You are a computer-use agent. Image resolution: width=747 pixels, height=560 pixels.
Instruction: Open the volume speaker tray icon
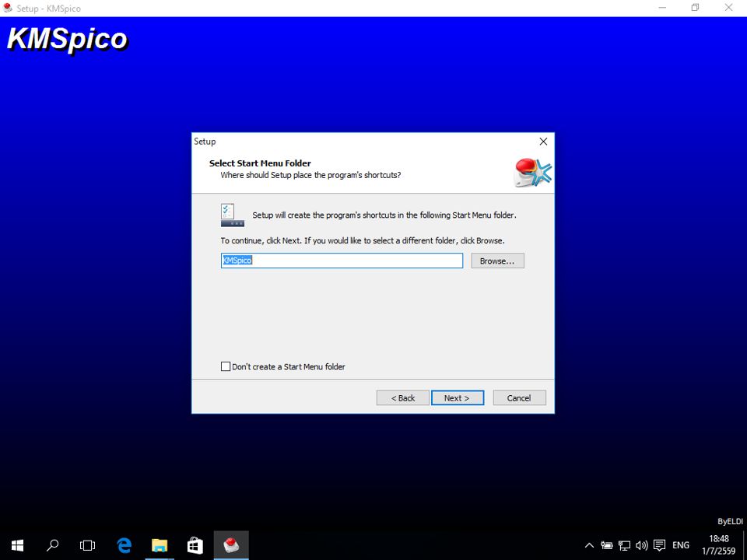[x=642, y=545]
